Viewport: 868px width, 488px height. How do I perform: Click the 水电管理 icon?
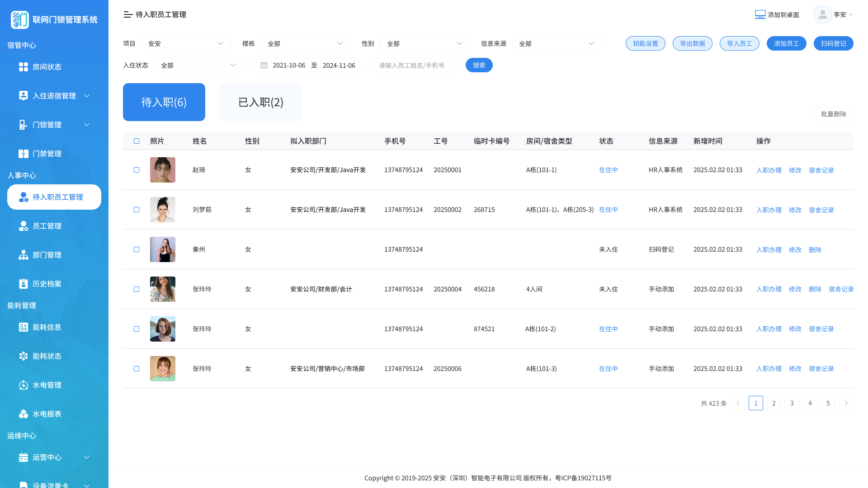24,385
